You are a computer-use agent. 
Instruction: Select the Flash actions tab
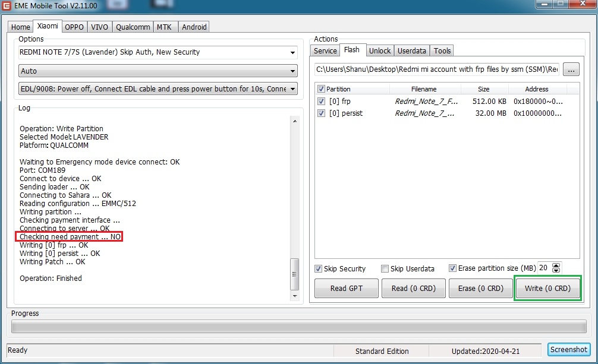352,49
